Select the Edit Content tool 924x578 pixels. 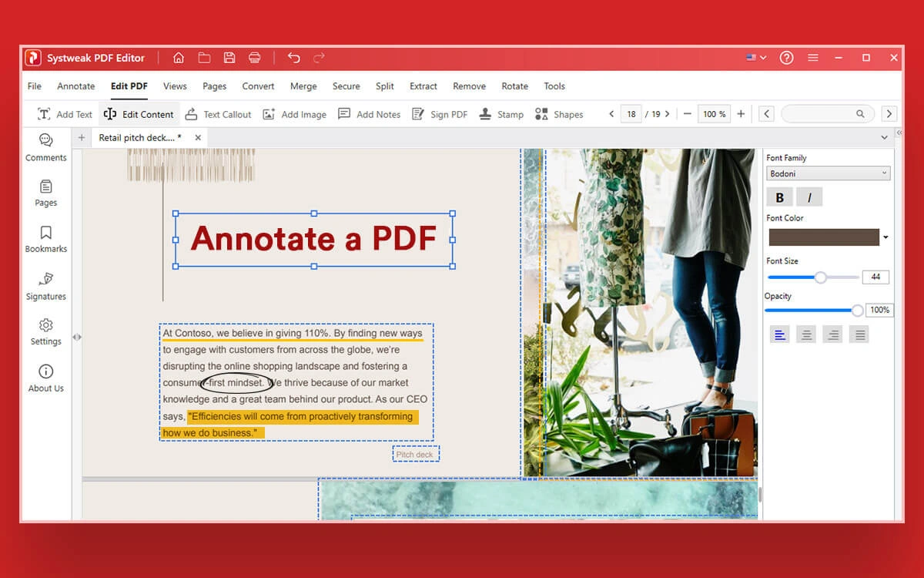pos(139,114)
